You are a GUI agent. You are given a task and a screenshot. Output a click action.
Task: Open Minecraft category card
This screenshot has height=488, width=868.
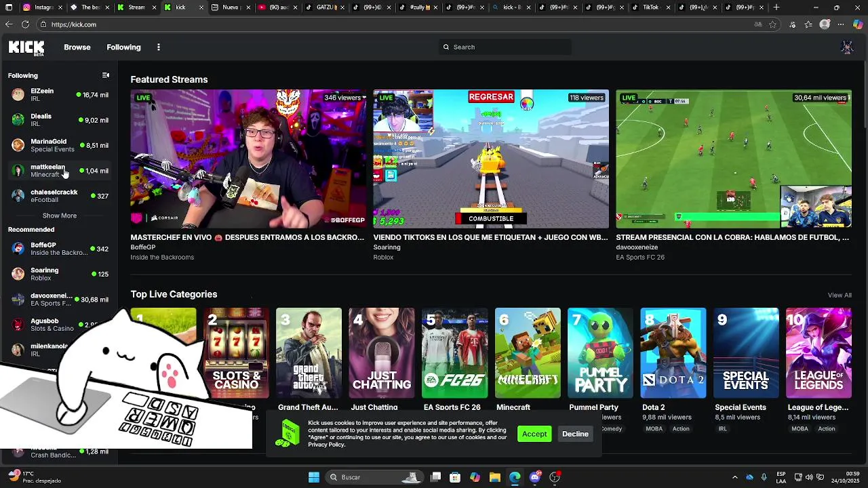(528, 353)
